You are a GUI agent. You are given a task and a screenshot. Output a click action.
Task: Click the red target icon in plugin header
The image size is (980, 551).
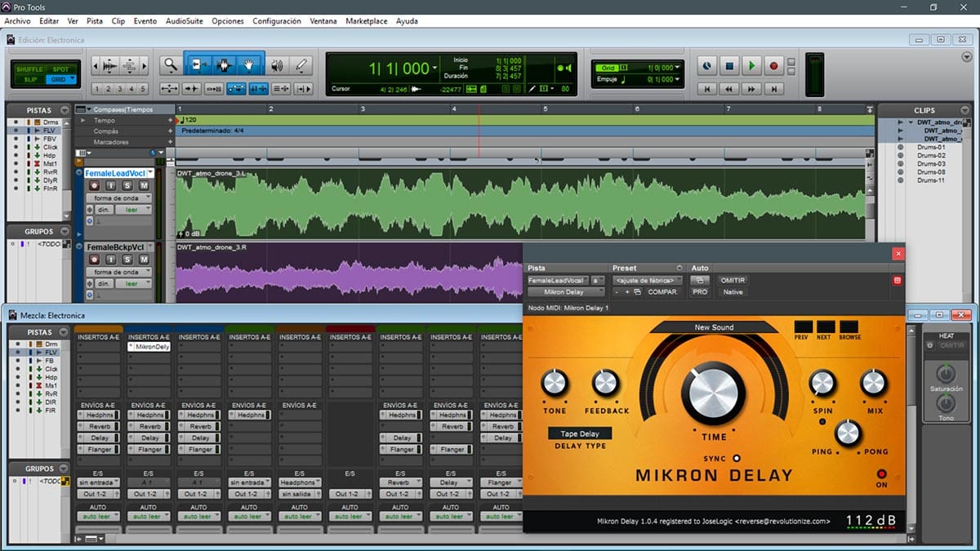(x=897, y=281)
